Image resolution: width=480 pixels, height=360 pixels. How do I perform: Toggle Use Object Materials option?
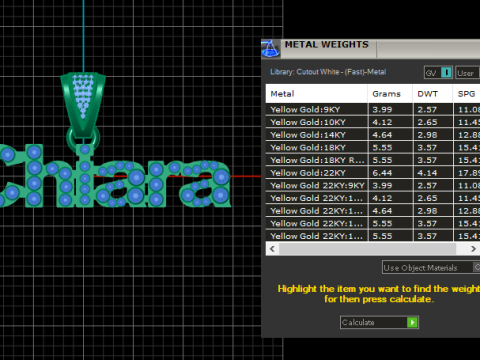click(431, 268)
